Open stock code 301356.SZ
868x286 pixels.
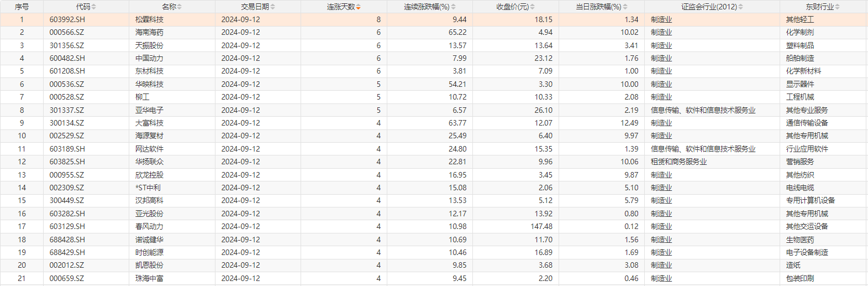[67, 45]
